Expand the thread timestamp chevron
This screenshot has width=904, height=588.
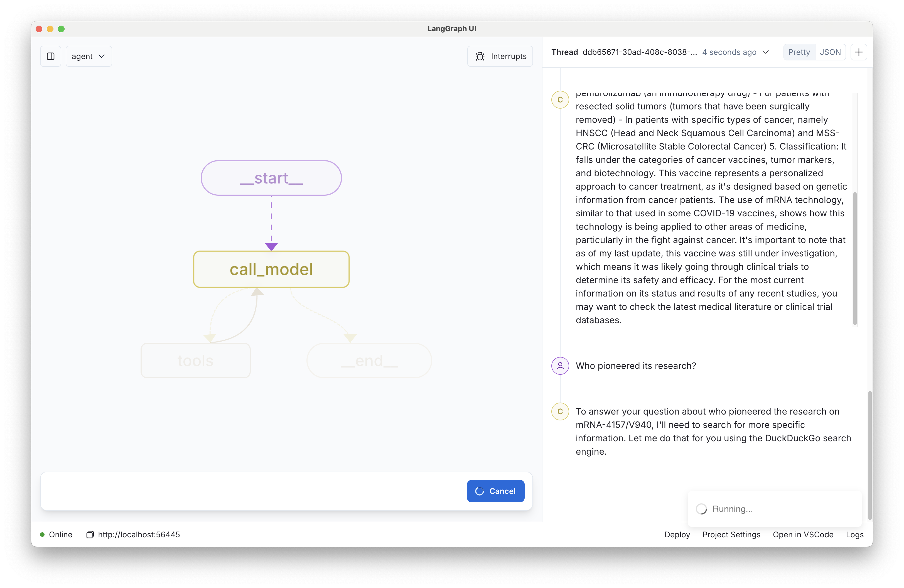pyautogui.click(x=766, y=52)
